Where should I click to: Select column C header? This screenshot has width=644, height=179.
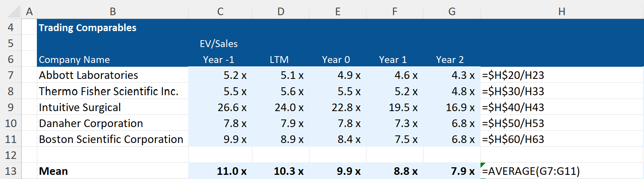pos(220,12)
